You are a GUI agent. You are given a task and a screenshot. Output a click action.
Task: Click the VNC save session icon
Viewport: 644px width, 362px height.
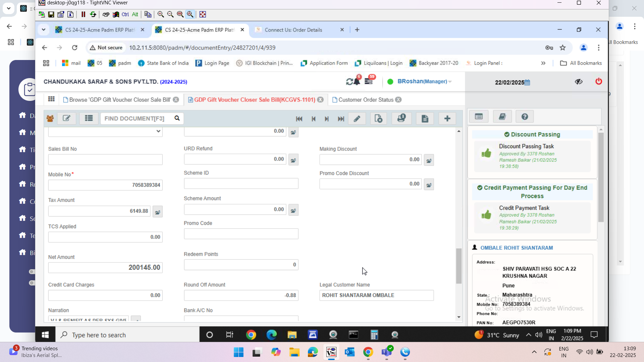click(x=51, y=14)
